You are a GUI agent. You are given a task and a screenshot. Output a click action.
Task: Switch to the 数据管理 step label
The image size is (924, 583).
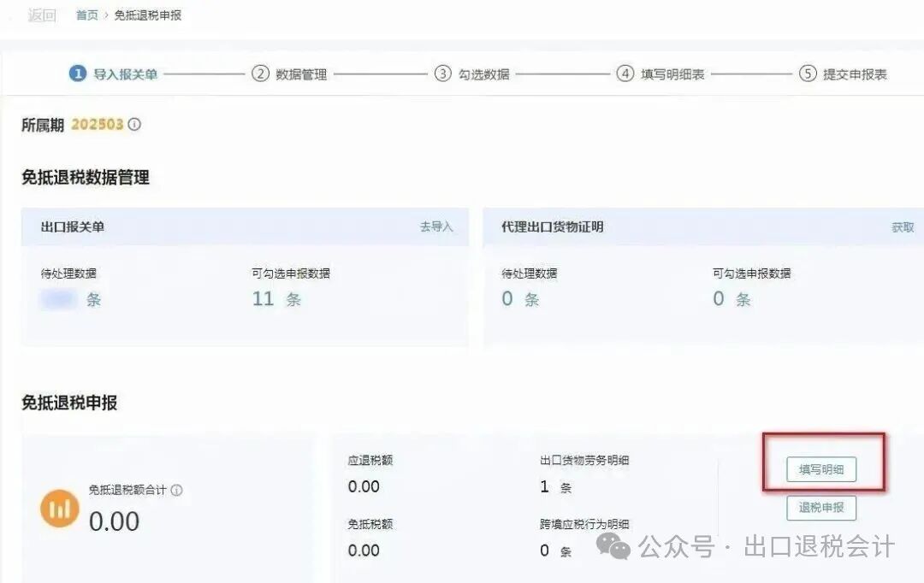pyautogui.click(x=301, y=74)
